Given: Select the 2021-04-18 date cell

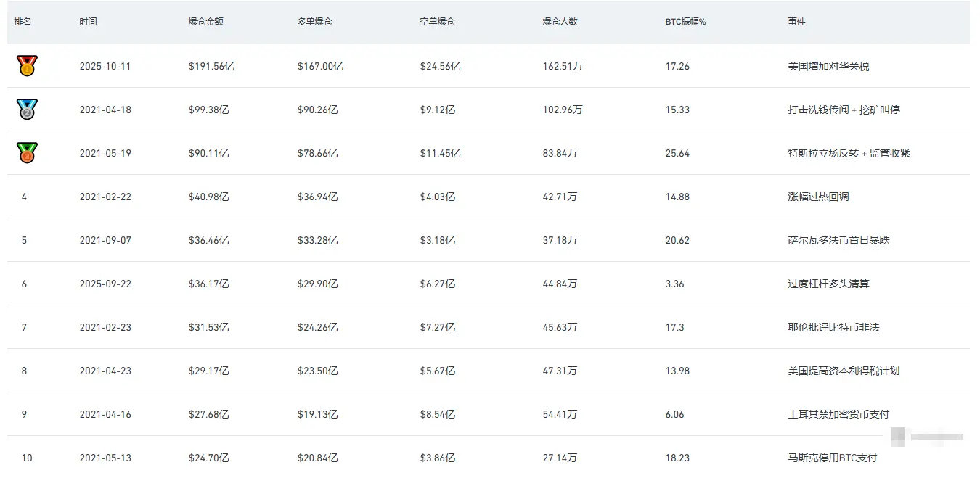Looking at the screenshot, I should (105, 110).
